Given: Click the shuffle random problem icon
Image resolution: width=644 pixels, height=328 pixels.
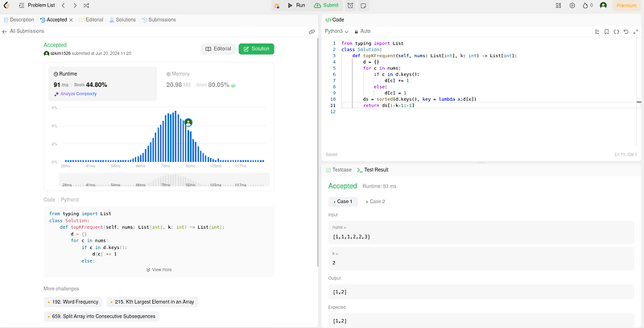Looking at the screenshot, I should tap(86, 6).
